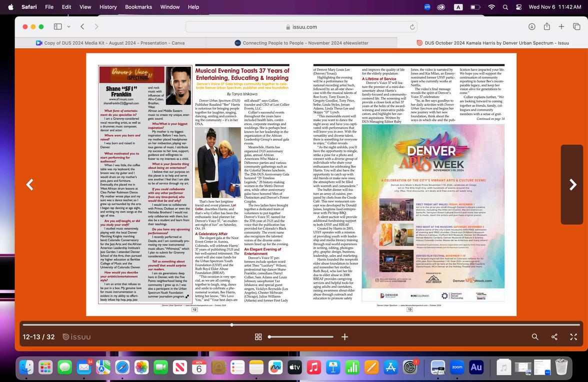
Task: Switch to DUS 2024 Media Kit Canva tab
Action: pyautogui.click(x=110, y=43)
